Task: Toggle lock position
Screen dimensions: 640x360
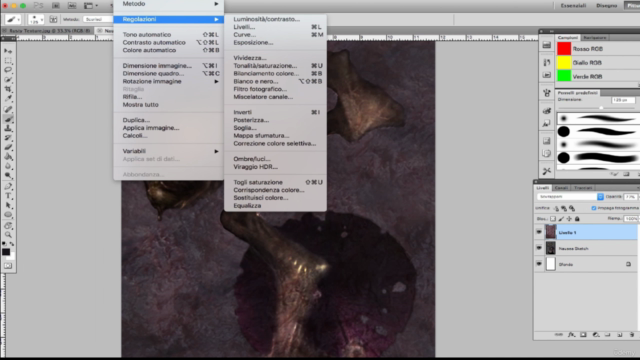Action: (x=569, y=219)
